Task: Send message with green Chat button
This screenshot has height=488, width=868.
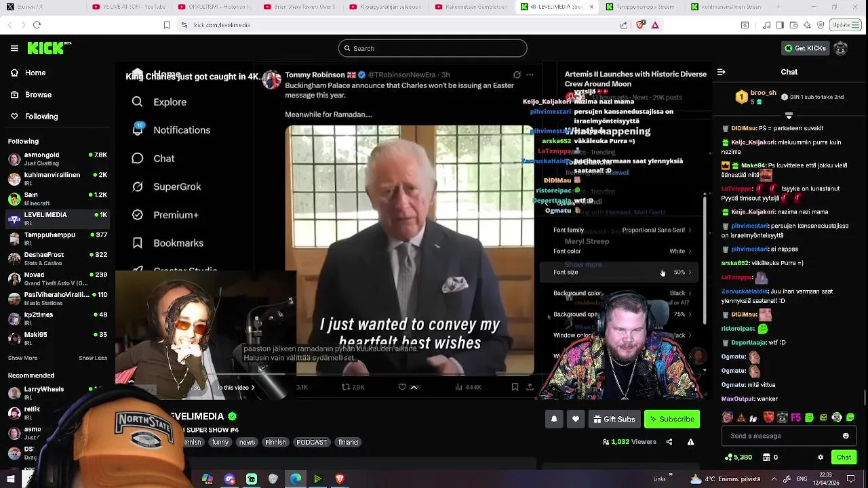Action: coord(844,457)
